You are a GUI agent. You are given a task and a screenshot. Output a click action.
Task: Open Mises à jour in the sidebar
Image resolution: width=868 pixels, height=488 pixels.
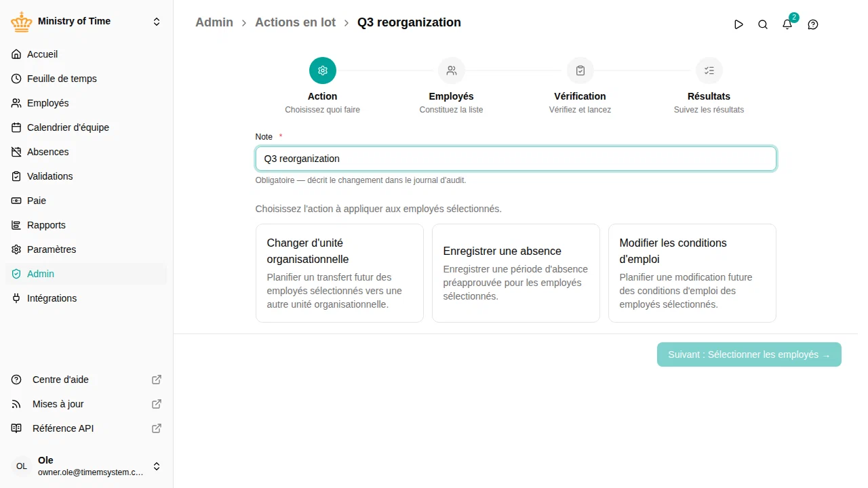(87, 404)
